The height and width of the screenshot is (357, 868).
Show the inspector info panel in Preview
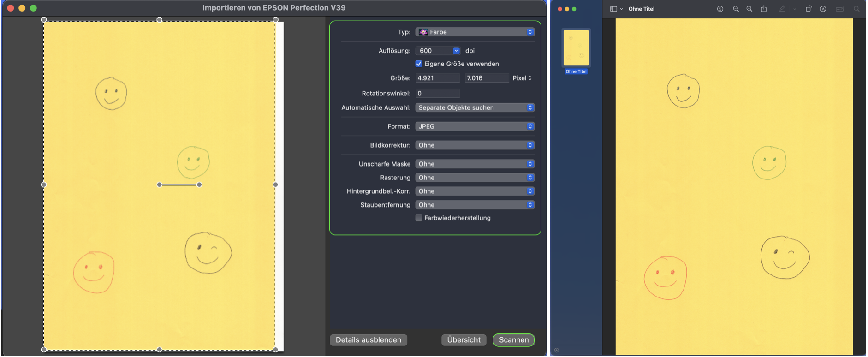click(720, 9)
